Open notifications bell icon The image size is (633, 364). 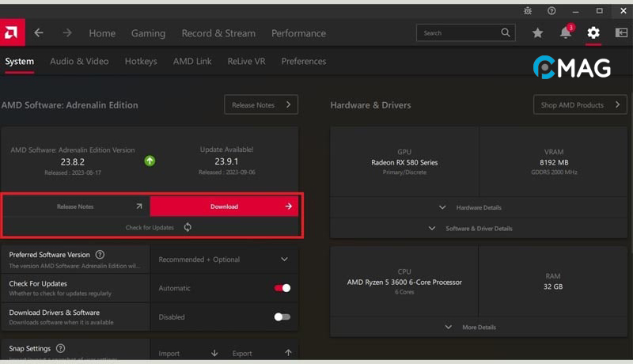(565, 33)
